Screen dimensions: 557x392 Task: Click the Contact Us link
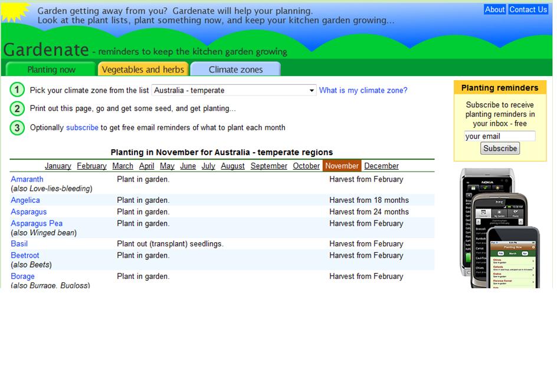click(528, 9)
